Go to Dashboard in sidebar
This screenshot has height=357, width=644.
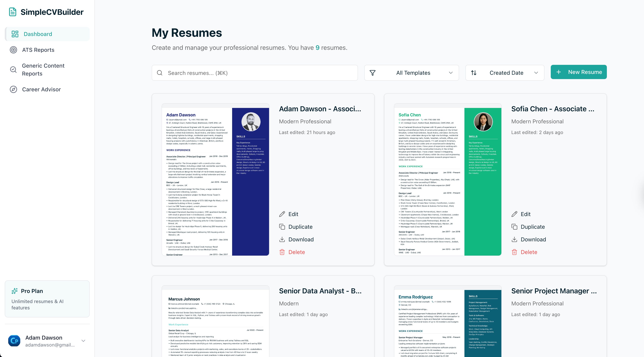(38, 34)
